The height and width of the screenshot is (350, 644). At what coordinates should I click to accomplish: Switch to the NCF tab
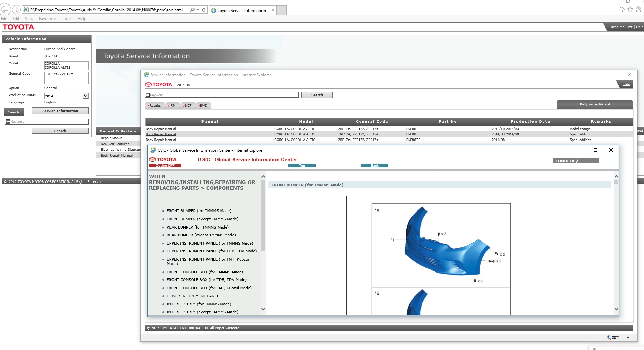pyautogui.click(x=188, y=106)
